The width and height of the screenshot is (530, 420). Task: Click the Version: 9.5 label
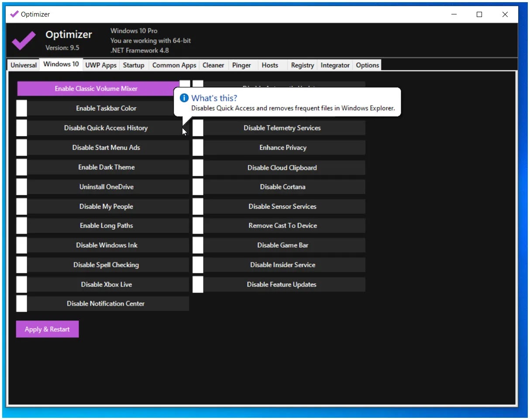pyautogui.click(x=62, y=48)
